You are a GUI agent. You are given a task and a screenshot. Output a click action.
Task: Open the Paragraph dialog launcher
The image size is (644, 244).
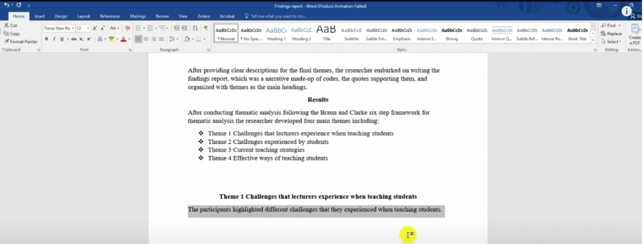[209, 50]
